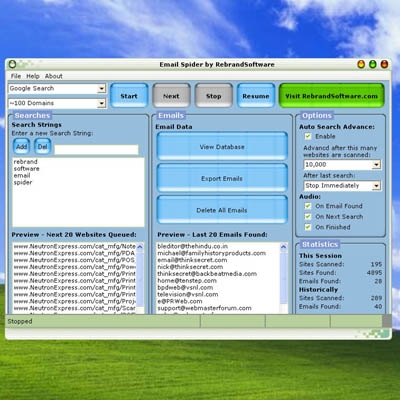Select nick@thinksecret.com entry

(190, 267)
